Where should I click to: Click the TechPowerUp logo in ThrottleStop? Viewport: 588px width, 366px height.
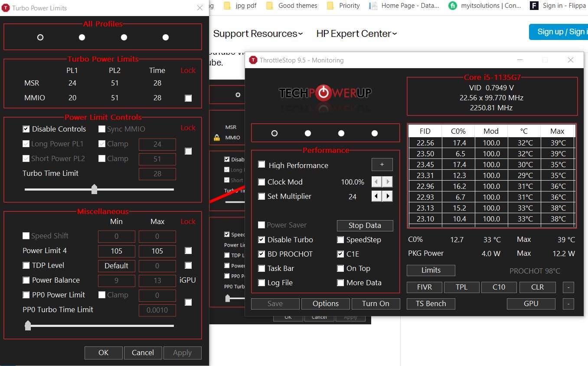pyautogui.click(x=325, y=92)
